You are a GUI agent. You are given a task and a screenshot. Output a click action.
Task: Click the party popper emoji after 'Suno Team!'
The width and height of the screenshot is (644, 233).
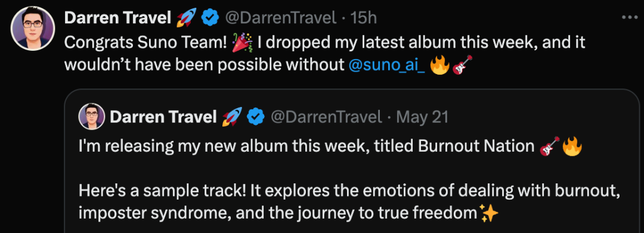pyautogui.click(x=242, y=43)
